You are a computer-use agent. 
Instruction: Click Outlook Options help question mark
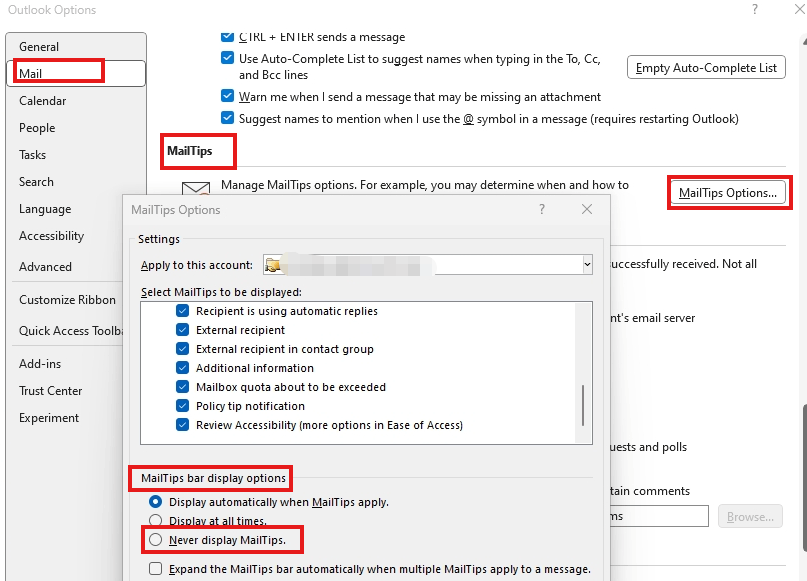755,9
